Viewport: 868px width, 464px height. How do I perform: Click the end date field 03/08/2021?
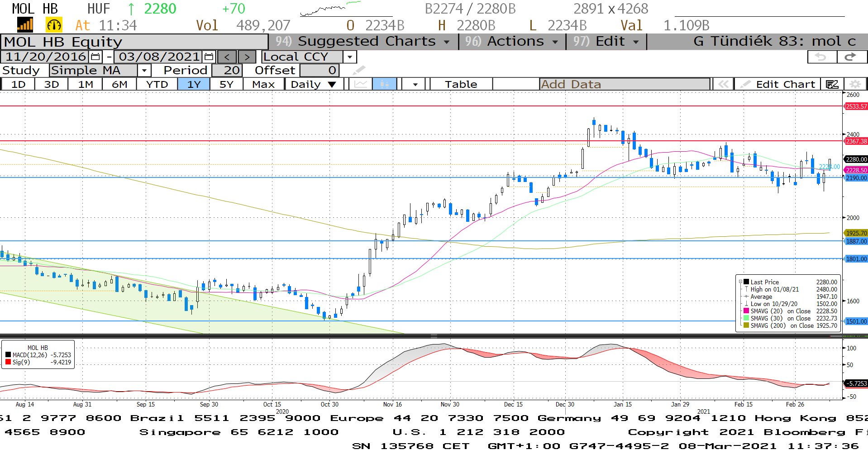pos(158,57)
